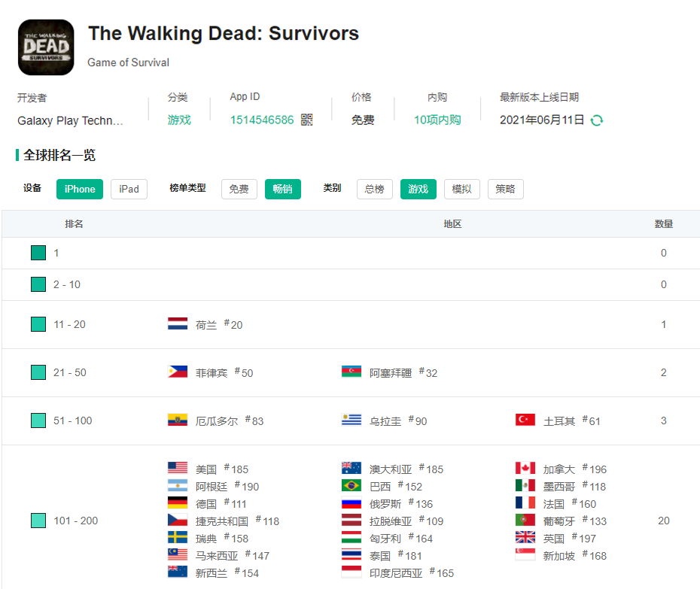The image size is (700, 589).
Task: Click the 51 - 100 rank color swatch
Action: (x=38, y=420)
